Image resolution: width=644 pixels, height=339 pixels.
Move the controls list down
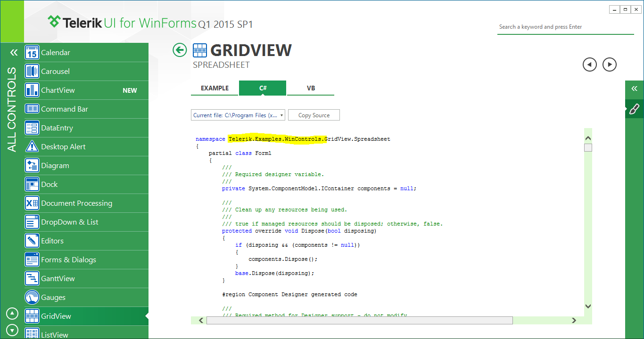point(13,331)
